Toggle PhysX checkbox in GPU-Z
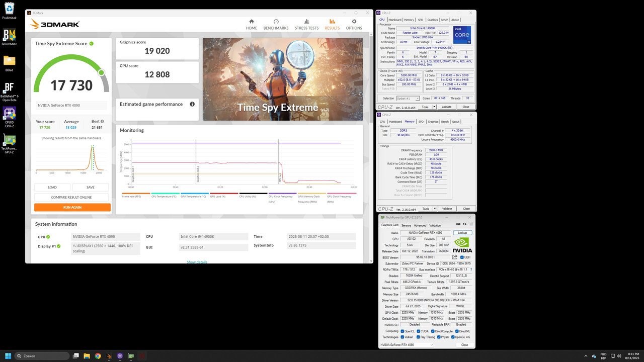This screenshot has height=362, width=644. point(439,337)
